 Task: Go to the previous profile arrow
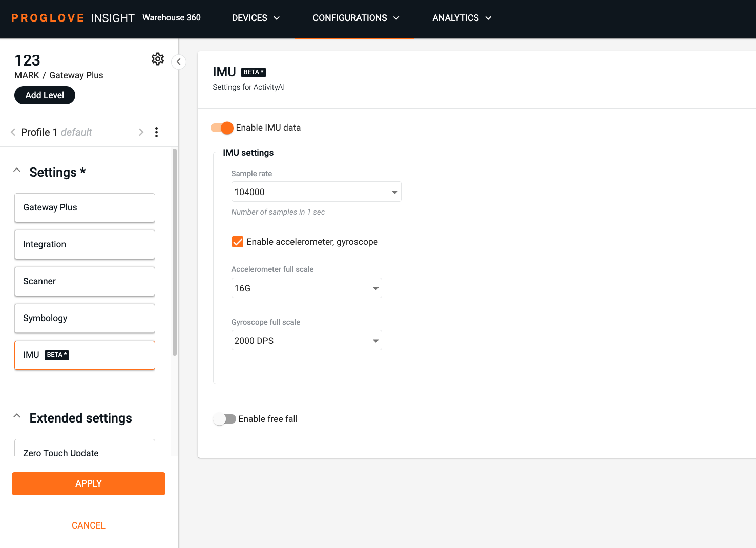pyautogui.click(x=13, y=132)
